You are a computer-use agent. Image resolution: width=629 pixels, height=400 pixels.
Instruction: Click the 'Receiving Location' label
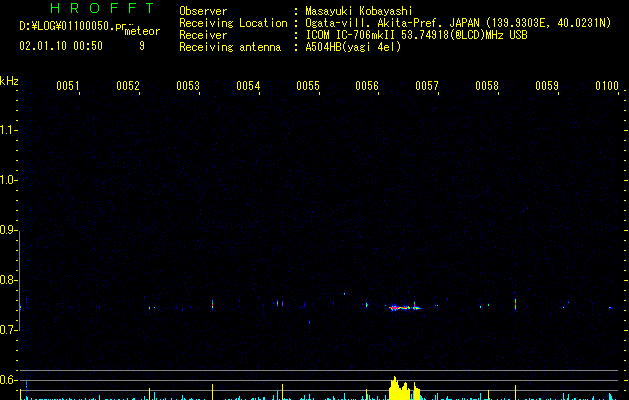point(233,23)
